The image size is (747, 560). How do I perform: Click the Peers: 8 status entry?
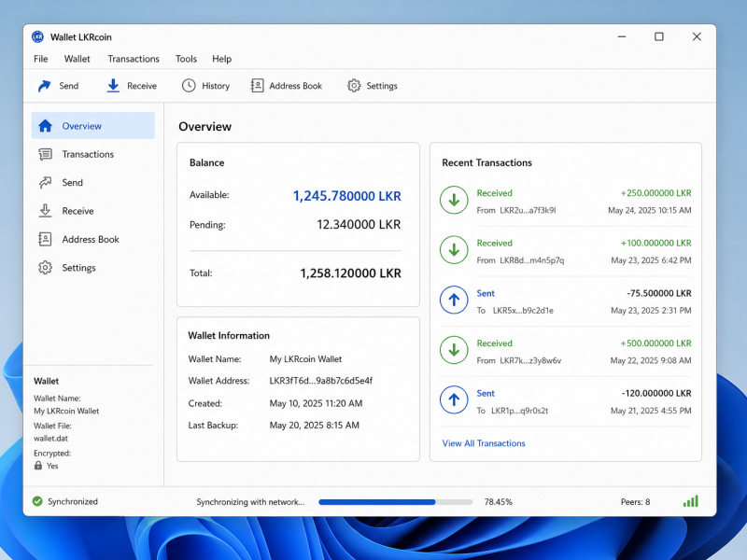(x=635, y=502)
